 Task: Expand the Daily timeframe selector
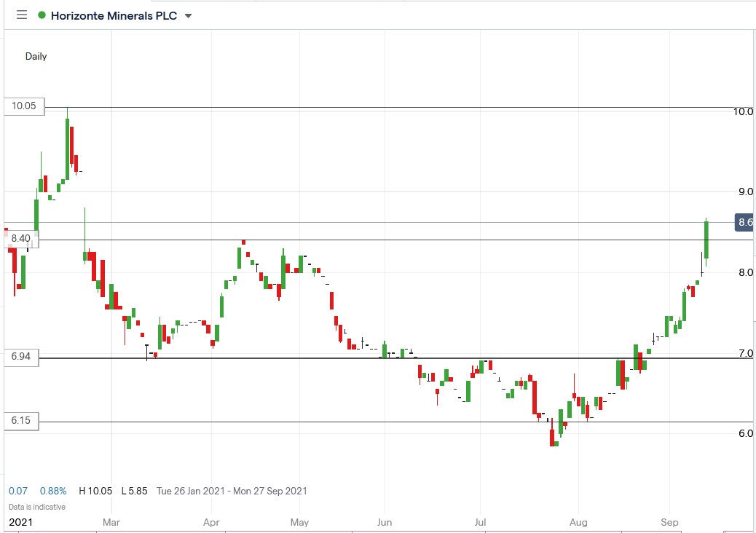35,56
